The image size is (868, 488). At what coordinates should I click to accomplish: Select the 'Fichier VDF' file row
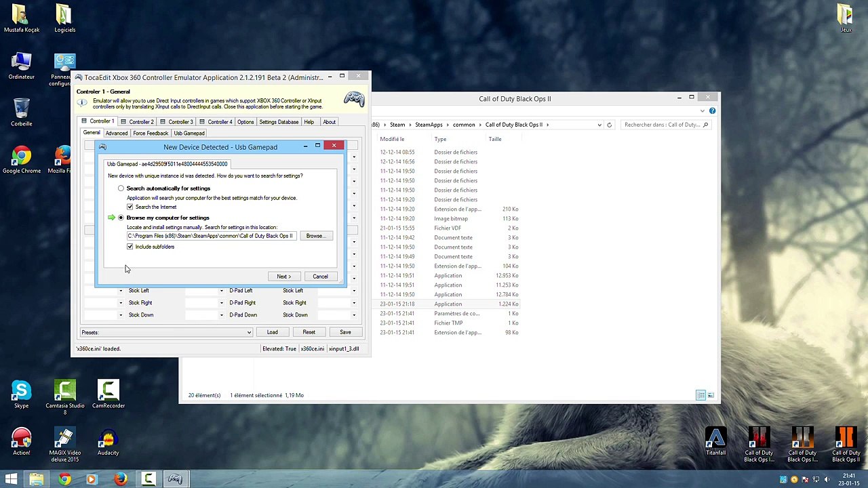(x=449, y=228)
